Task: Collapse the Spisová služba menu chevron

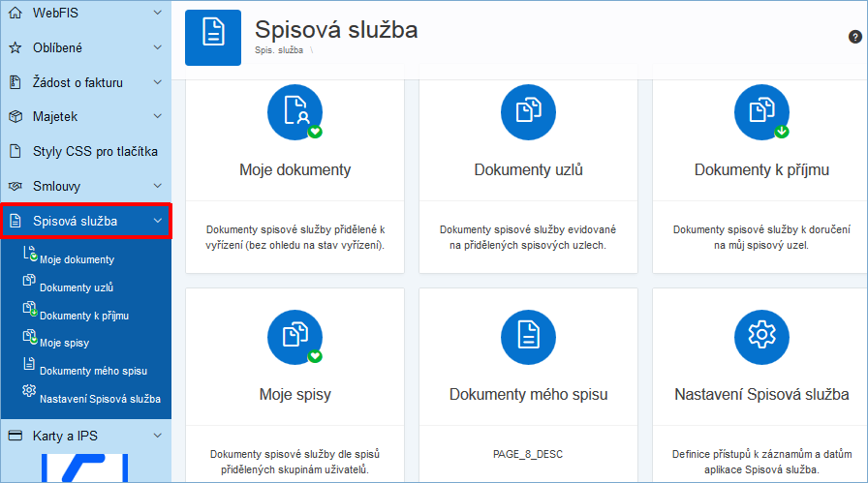Action: (x=157, y=221)
